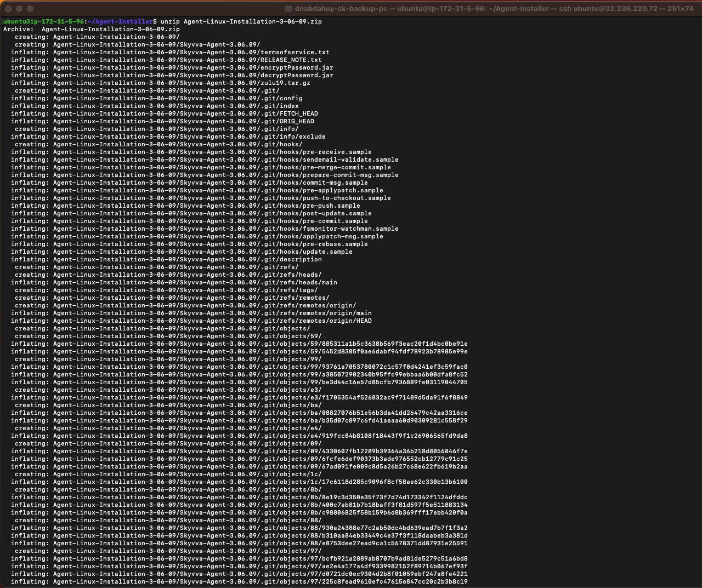Select the object line 'objects/59/885311a1b5c...'
The image size is (702, 588).
tap(239, 344)
